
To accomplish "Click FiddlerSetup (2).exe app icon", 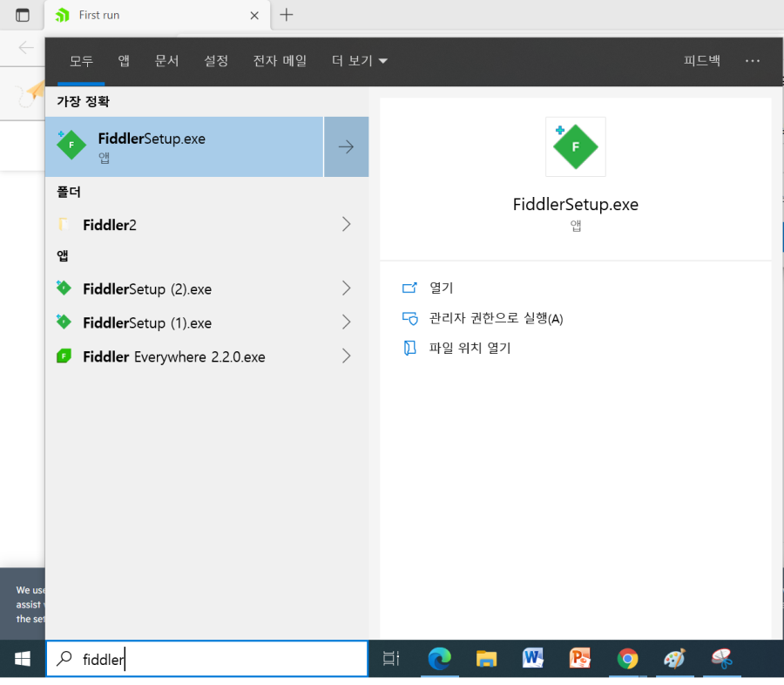I will [x=64, y=288].
